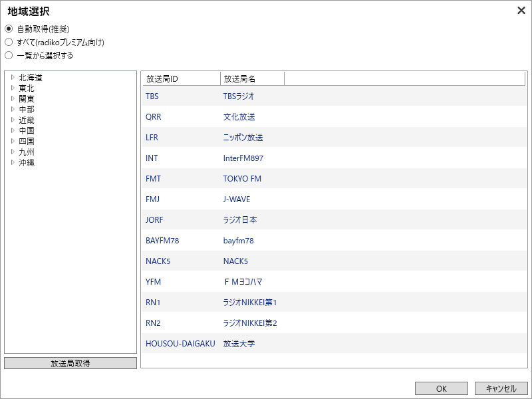The height and width of the screenshot is (399, 532).
Task: Close the 地域選択 dialog with X
Action: coord(521,11)
